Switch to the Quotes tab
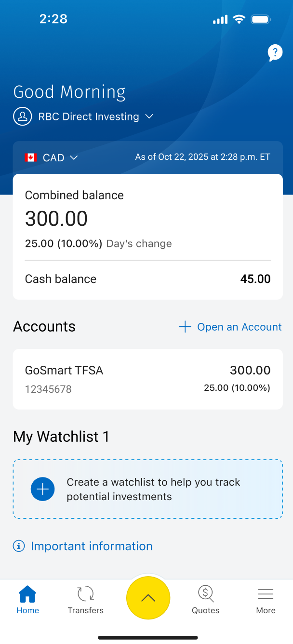293x644 pixels. pyautogui.click(x=205, y=598)
